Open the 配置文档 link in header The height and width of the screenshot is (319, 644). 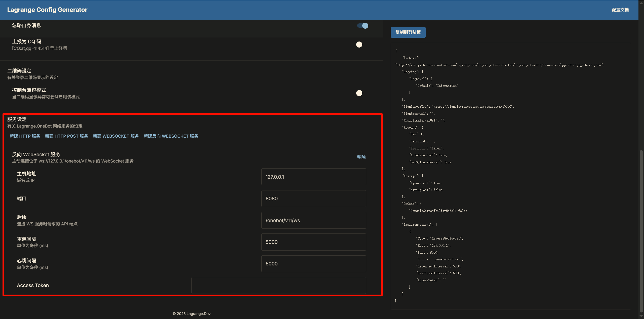point(620,10)
